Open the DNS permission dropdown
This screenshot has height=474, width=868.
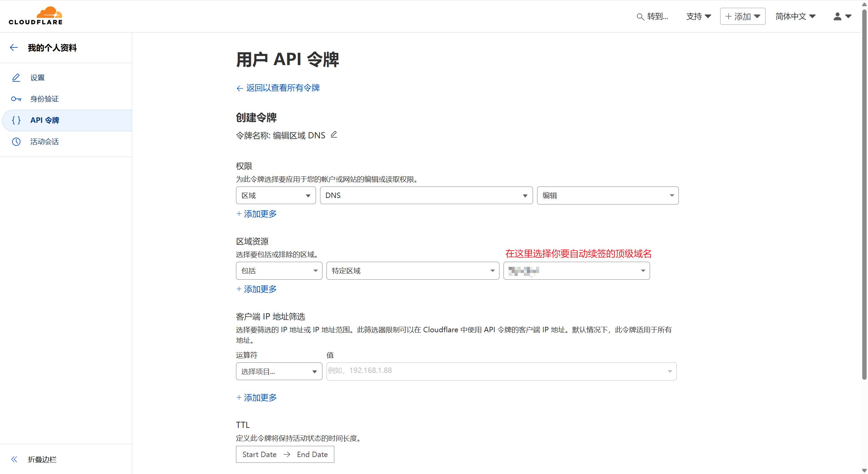[426, 195]
